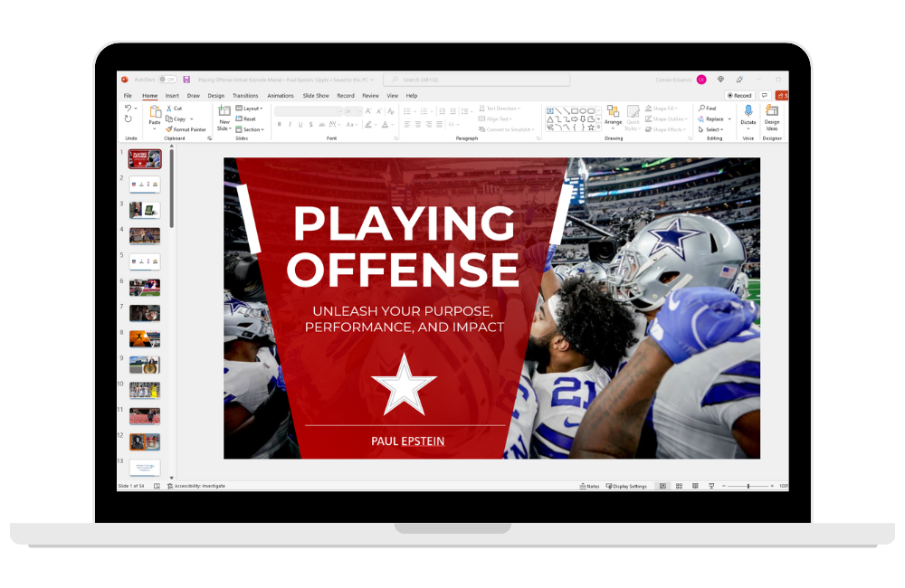Viewport: 905px width, 588px height.
Task: Click the Normal view icon in status bar
Action: point(662,486)
